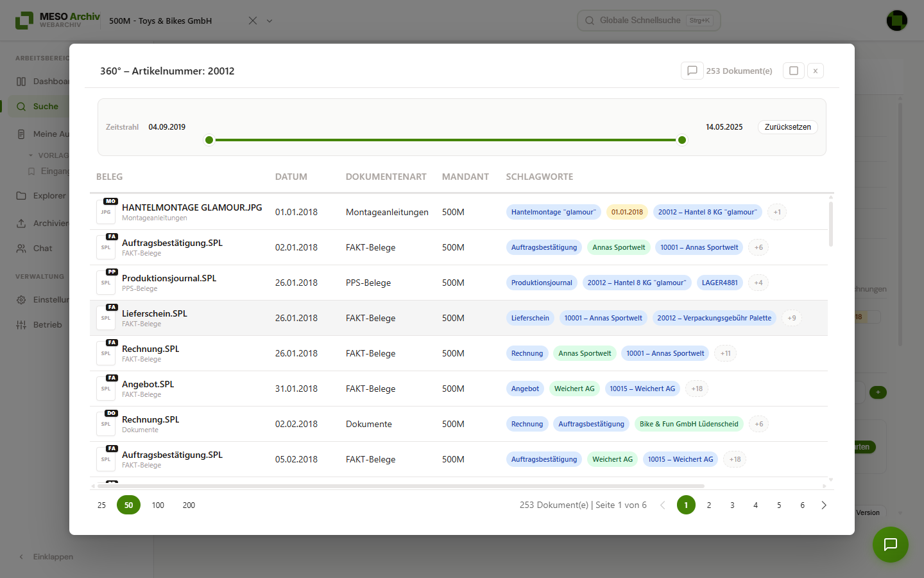Click the Hantelmontage "glamour" keyword tag
The width and height of the screenshot is (924, 578).
point(553,212)
